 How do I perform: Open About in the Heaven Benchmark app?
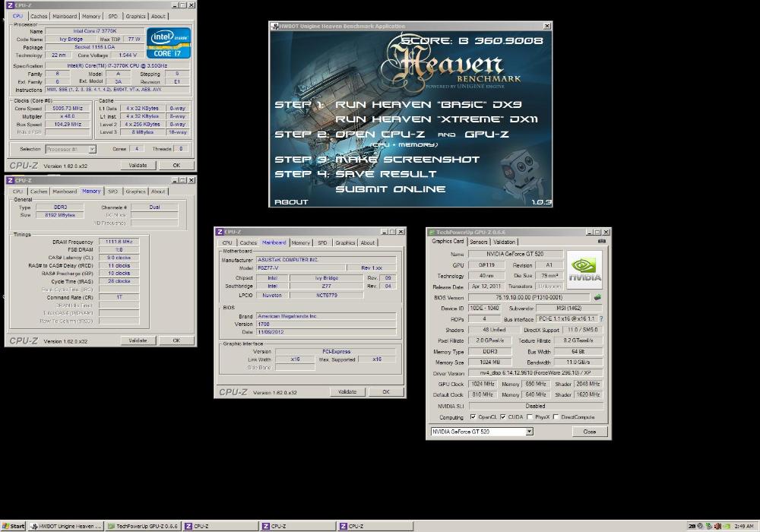coord(291,202)
